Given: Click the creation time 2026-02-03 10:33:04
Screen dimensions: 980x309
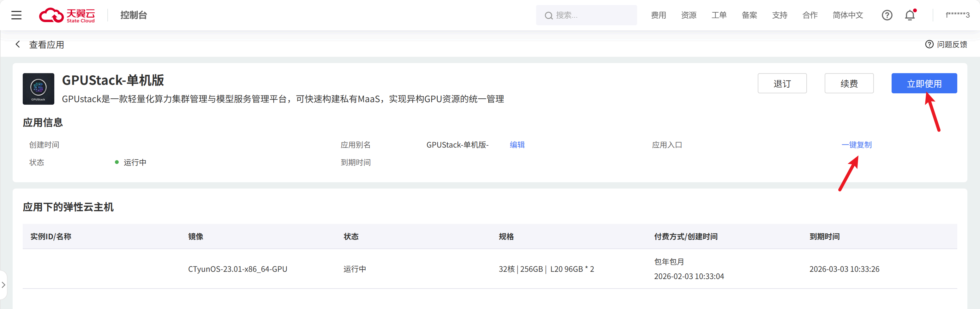Looking at the screenshot, I should [x=689, y=276].
